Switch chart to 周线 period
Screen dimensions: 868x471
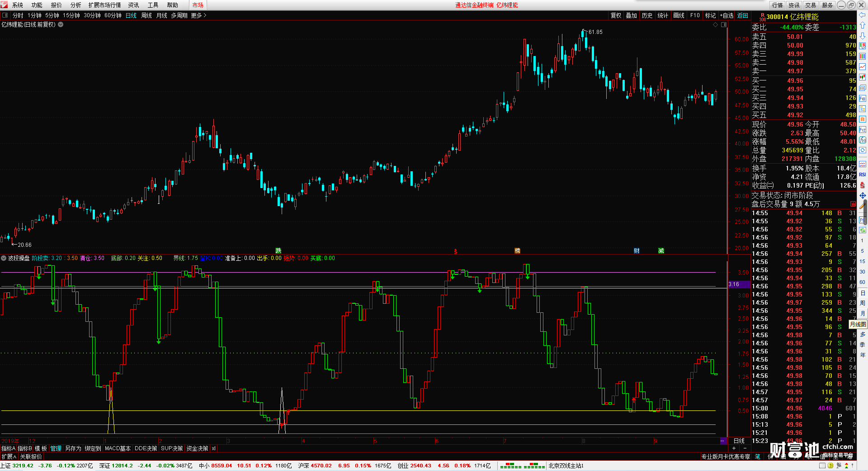[146, 15]
